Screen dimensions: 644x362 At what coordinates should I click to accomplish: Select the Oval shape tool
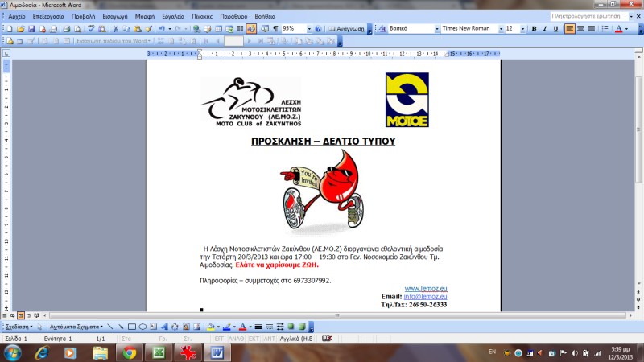pyautogui.click(x=142, y=327)
